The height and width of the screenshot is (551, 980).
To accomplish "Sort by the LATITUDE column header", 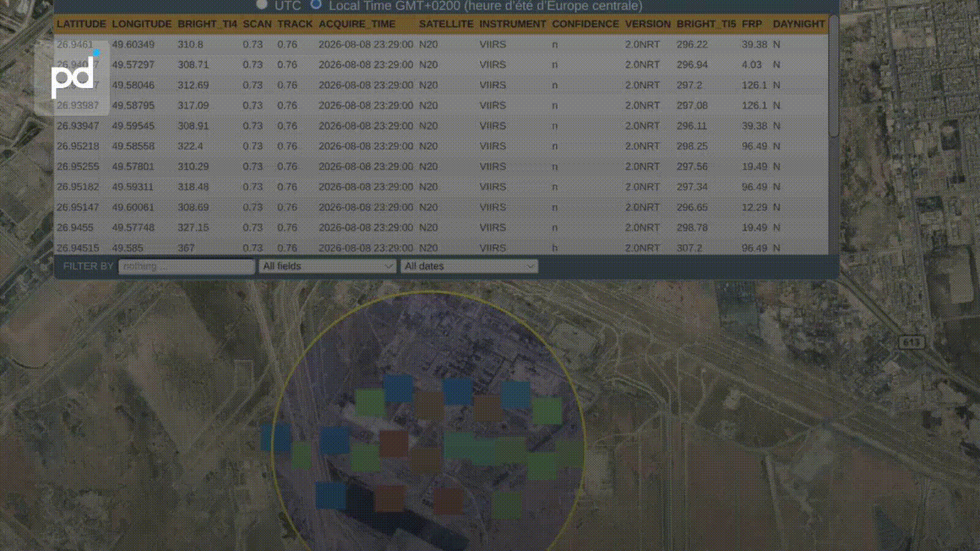I will (81, 24).
